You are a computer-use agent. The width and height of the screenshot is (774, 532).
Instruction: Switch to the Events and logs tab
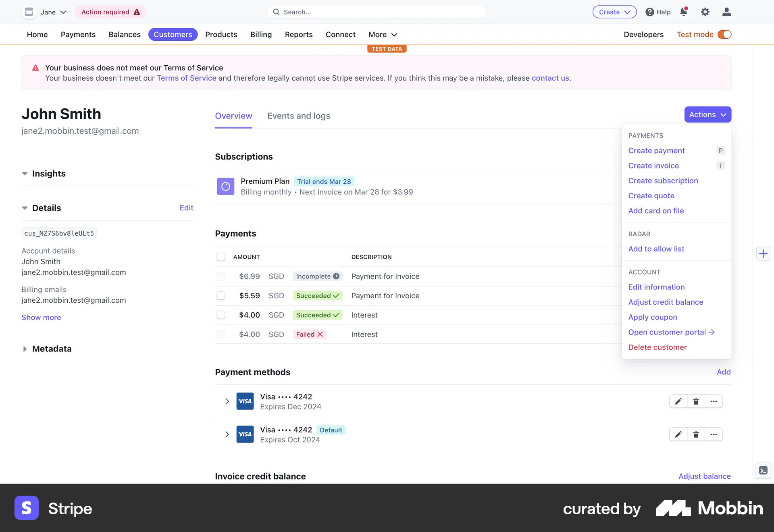(298, 116)
